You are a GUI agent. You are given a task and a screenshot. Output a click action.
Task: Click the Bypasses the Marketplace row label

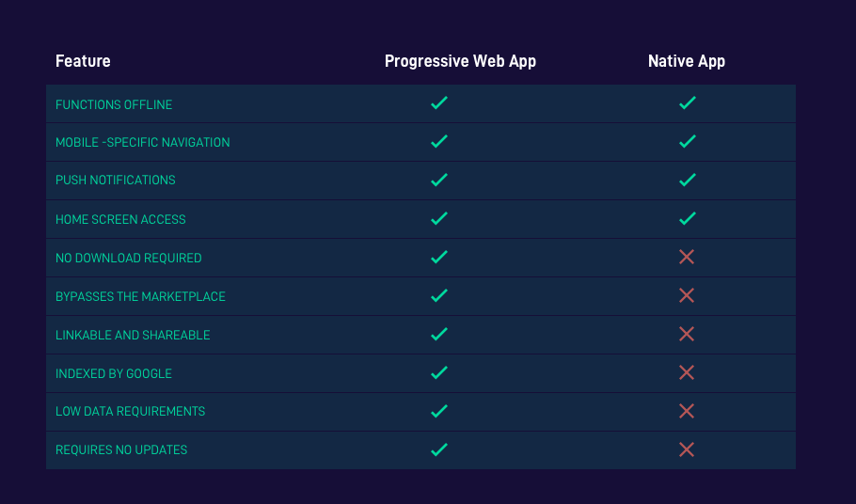click(x=140, y=296)
